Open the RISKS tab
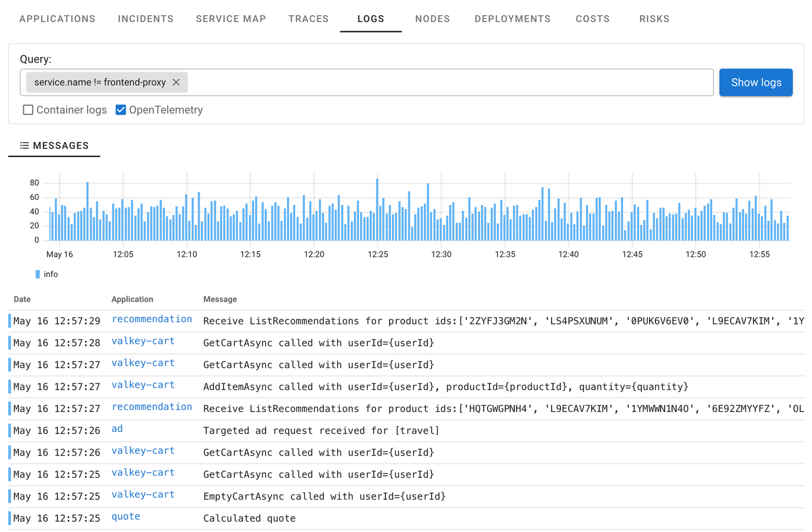The height and width of the screenshot is (532, 812). [654, 19]
